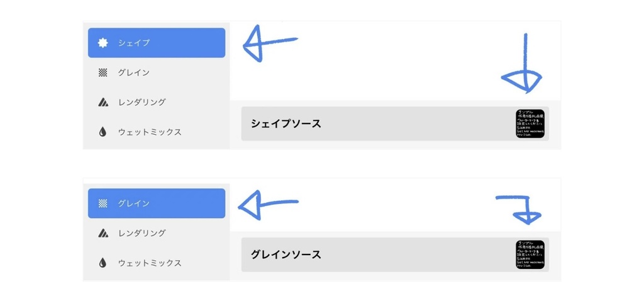Image resolution: width=644 pixels, height=308 pixels.
Task: Select the highlighted シェイプ tab
Action: 134,43
